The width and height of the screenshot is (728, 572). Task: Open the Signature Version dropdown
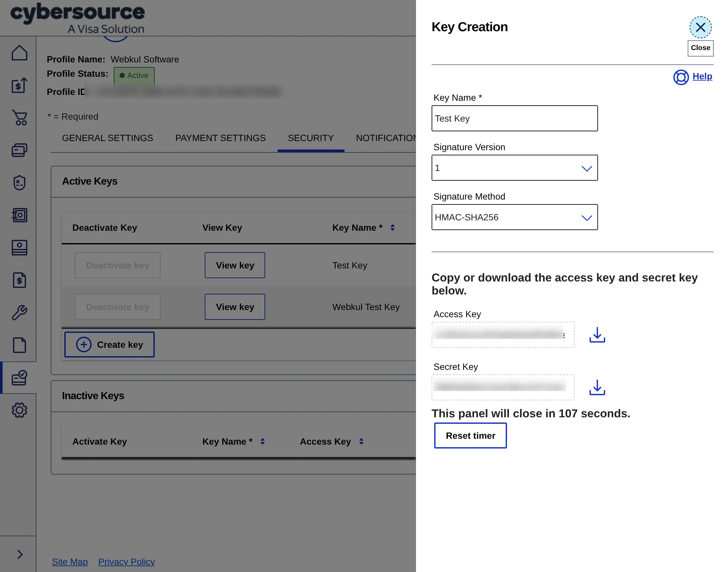[x=514, y=168]
